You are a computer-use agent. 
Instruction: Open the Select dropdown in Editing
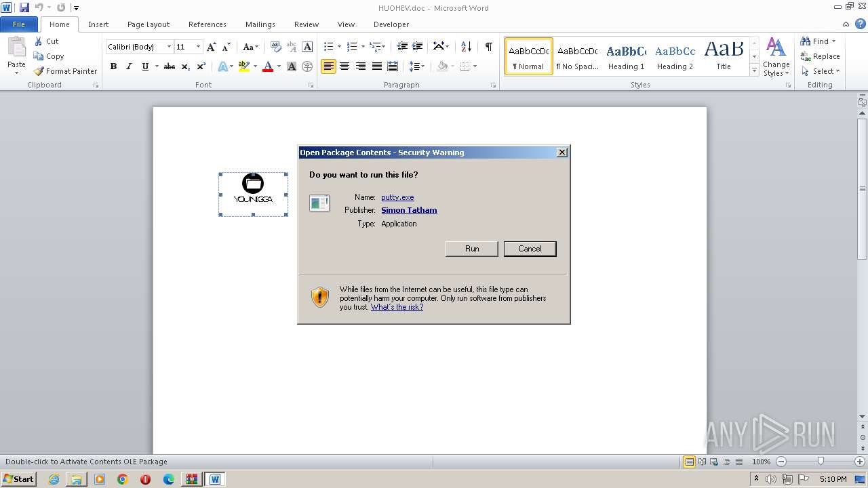point(820,71)
